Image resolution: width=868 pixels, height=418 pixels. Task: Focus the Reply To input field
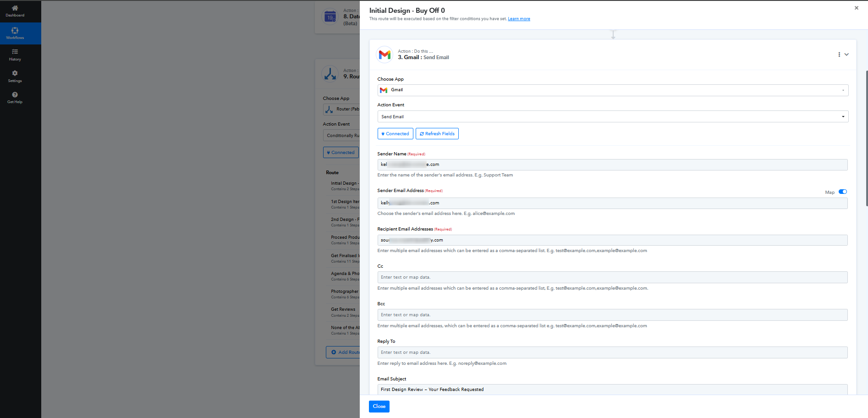[612, 352]
